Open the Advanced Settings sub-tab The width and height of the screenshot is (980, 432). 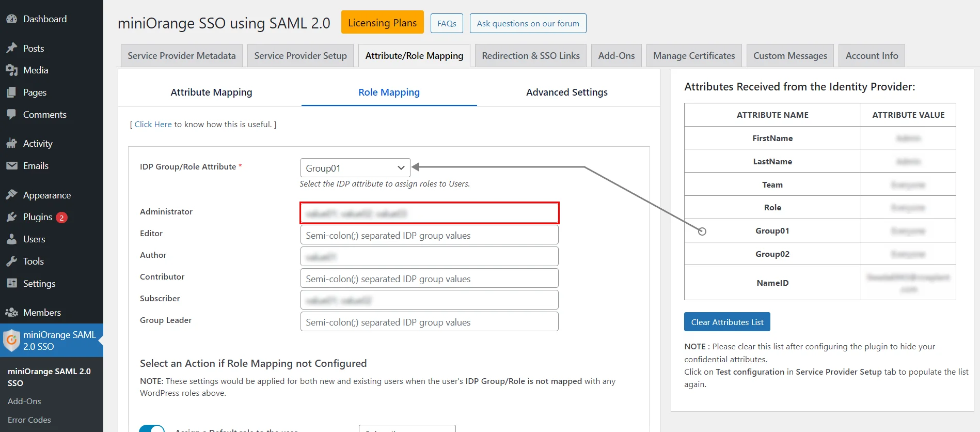pos(566,92)
